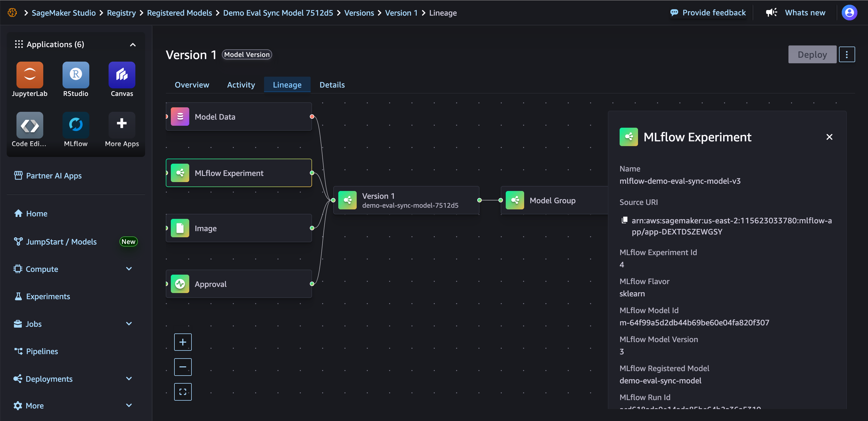Click the Version 1 node icon

347,200
